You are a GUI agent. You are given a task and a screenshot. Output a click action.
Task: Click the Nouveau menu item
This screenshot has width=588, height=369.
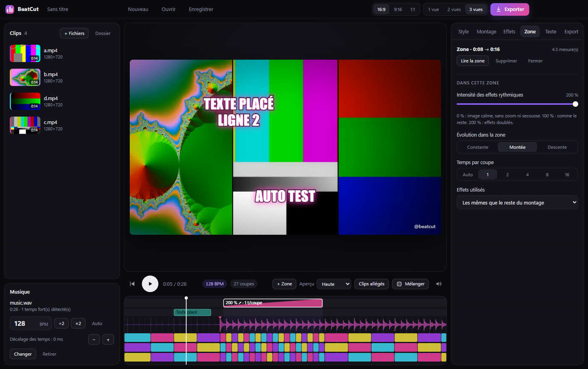pyautogui.click(x=138, y=9)
